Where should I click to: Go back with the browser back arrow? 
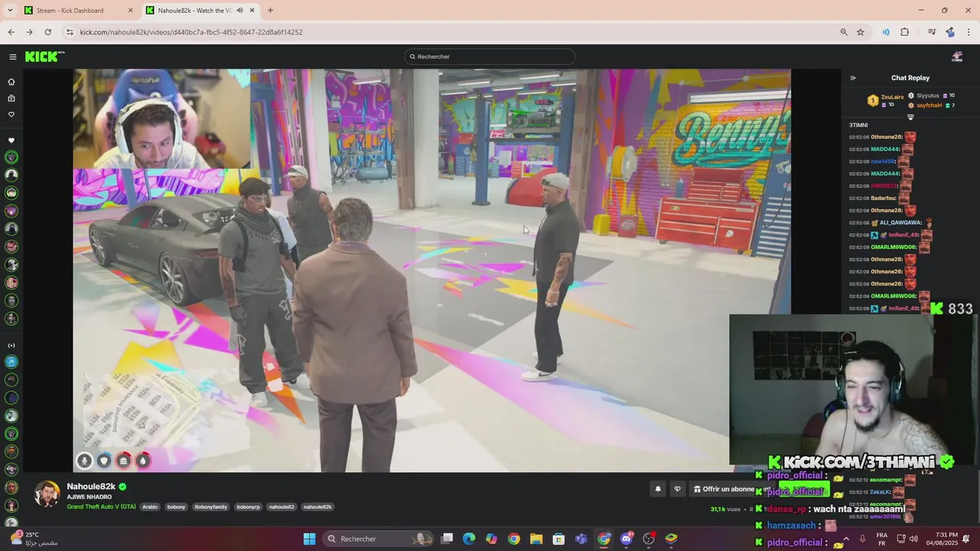pos(11,32)
